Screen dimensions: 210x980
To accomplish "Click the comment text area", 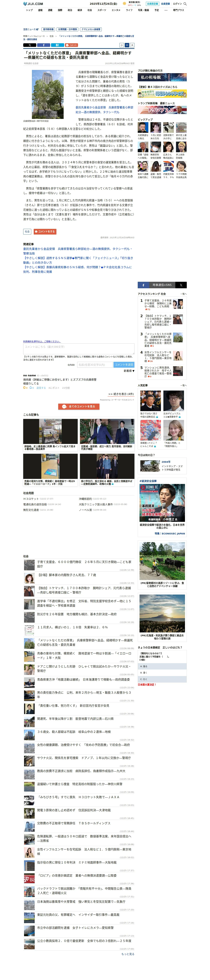I will [x=79, y=349].
